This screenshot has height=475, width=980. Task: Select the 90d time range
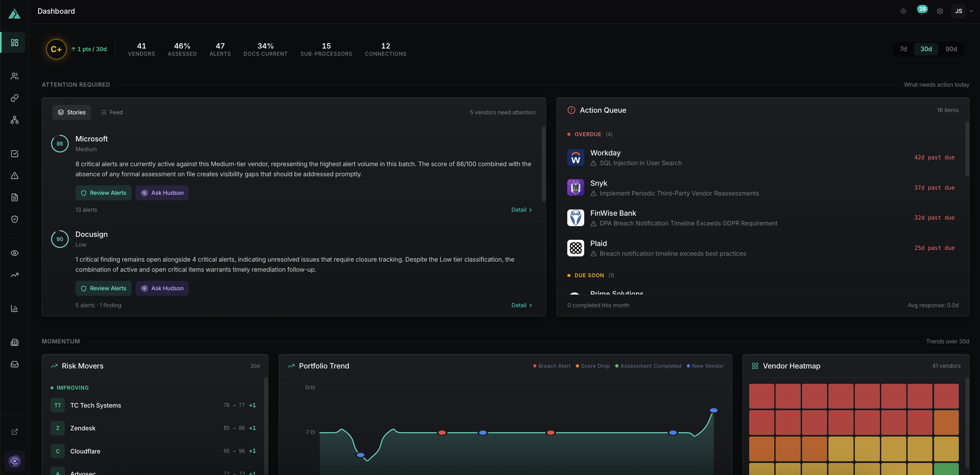click(951, 49)
